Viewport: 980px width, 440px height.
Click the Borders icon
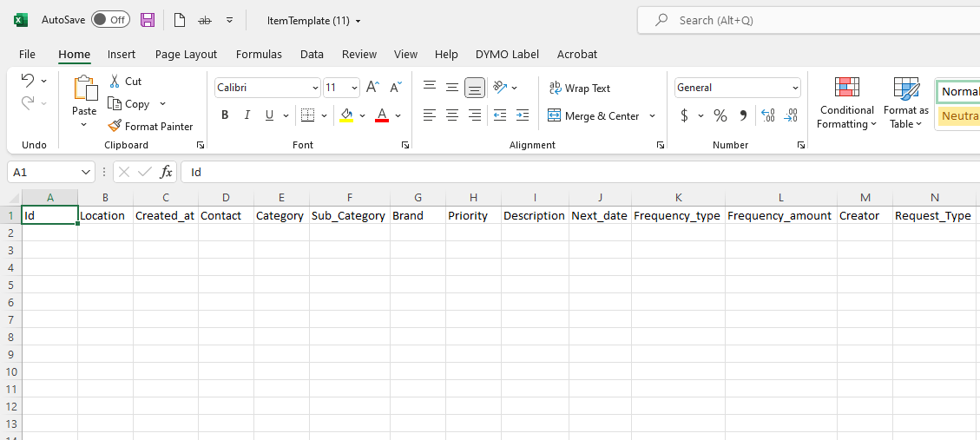(x=307, y=115)
